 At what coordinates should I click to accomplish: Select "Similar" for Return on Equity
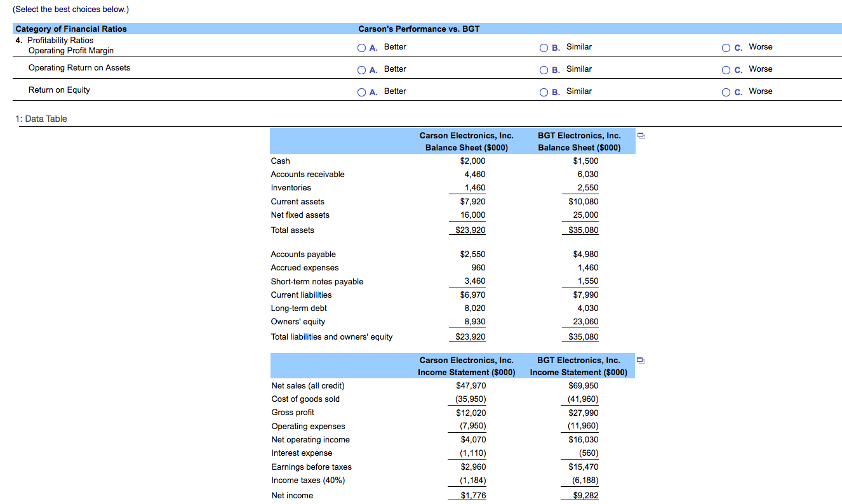pyautogui.click(x=544, y=91)
